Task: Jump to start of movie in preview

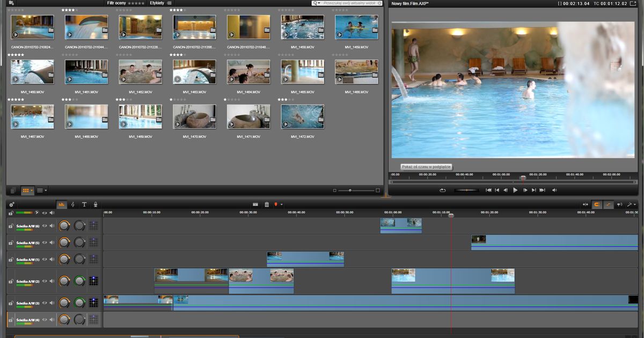Action: 488,190
